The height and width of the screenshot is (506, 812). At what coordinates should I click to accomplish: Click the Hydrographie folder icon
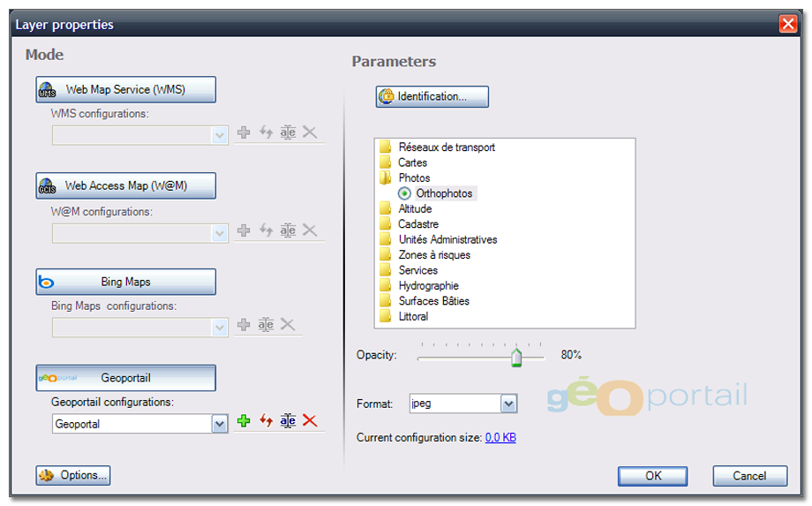[385, 286]
